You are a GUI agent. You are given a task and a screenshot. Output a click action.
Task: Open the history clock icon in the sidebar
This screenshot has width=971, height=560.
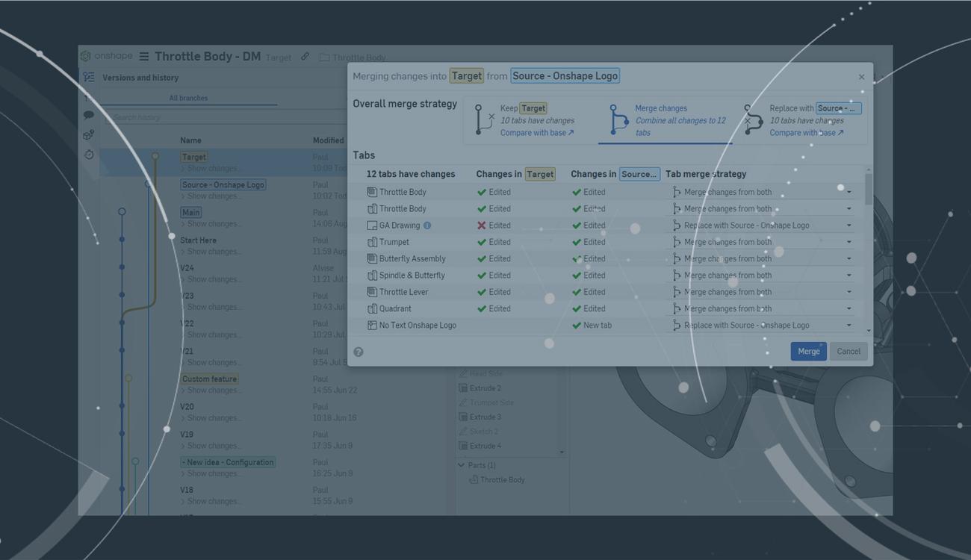pyautogui.click(x=88, y=155)
